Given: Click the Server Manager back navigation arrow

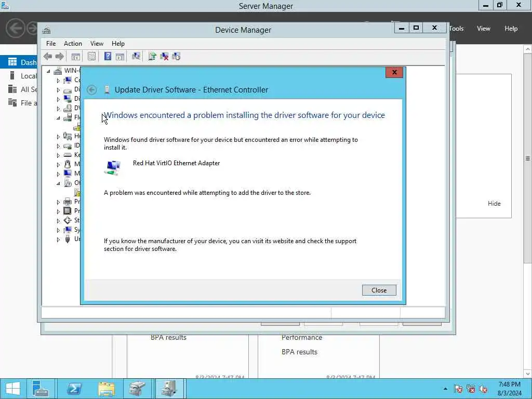Looking at the screenshot, I should (x=15, y=28).
